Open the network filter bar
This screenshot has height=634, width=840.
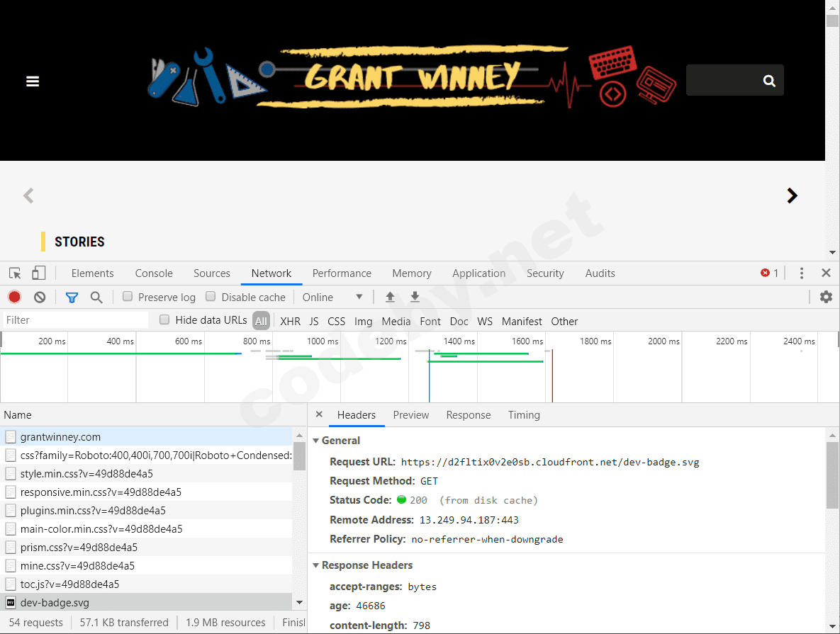click(72, 297)
